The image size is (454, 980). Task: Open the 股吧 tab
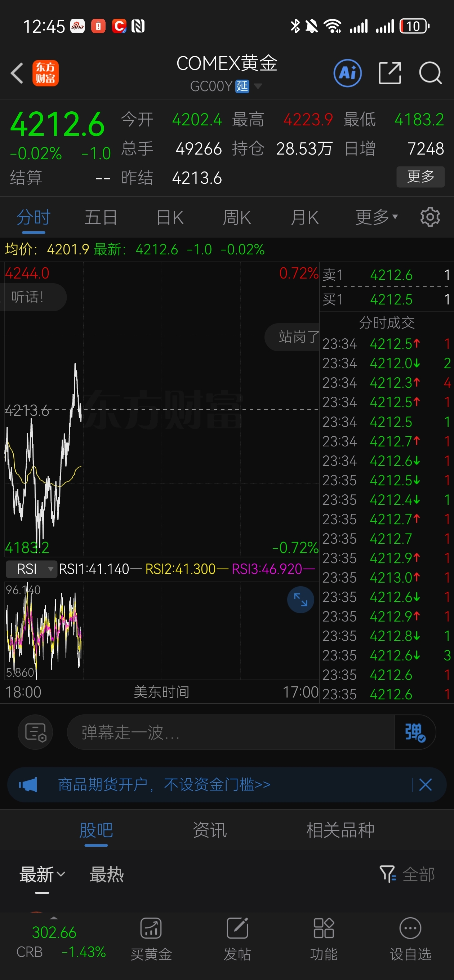pyautogui.click(x=96, y=830)
